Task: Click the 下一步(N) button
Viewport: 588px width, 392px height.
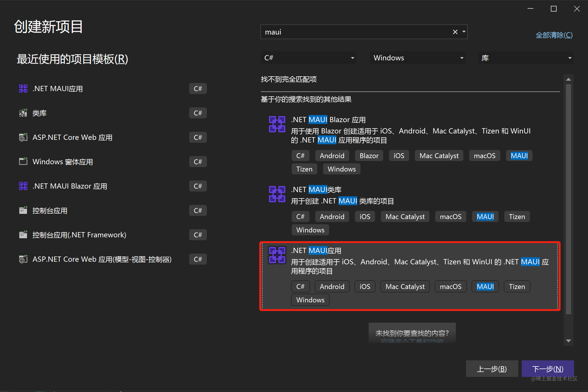Action: (548, 369)
